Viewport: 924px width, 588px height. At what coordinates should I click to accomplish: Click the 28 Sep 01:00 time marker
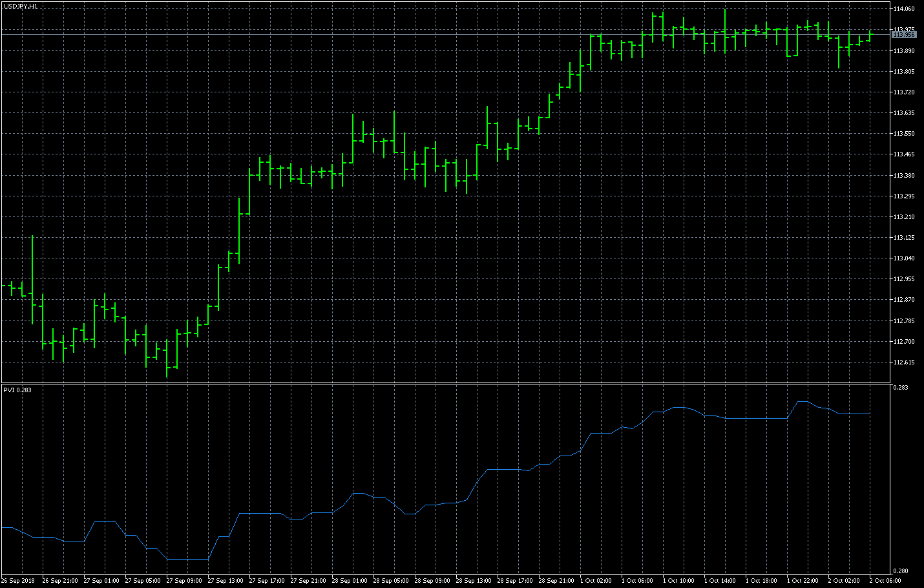coord(350,581)
